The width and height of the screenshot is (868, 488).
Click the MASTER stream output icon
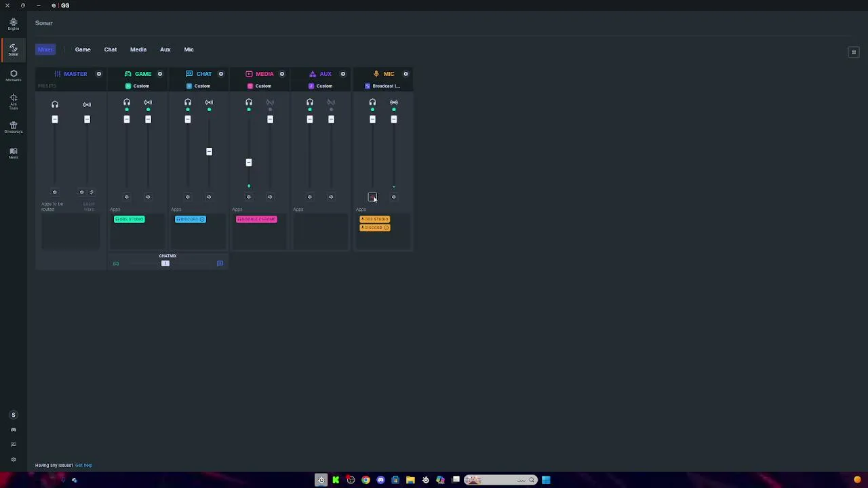pyautogui.click(x=87, y=104)
